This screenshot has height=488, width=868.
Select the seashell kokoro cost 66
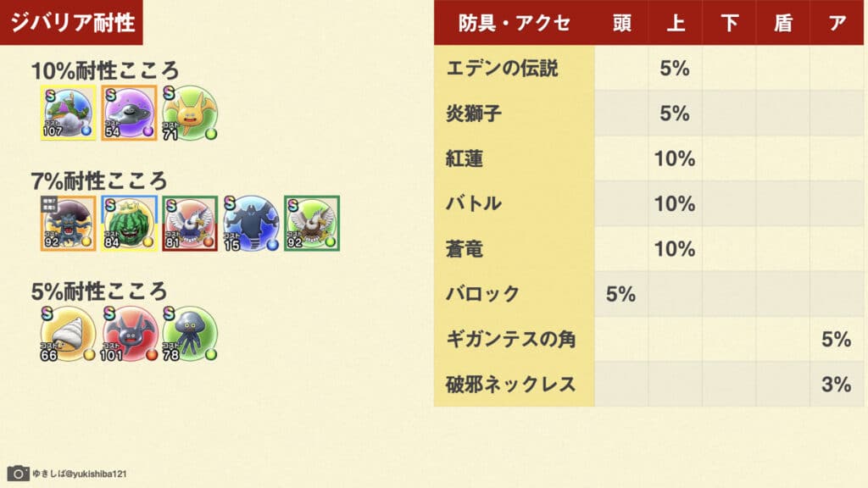(x=68, y=334)
